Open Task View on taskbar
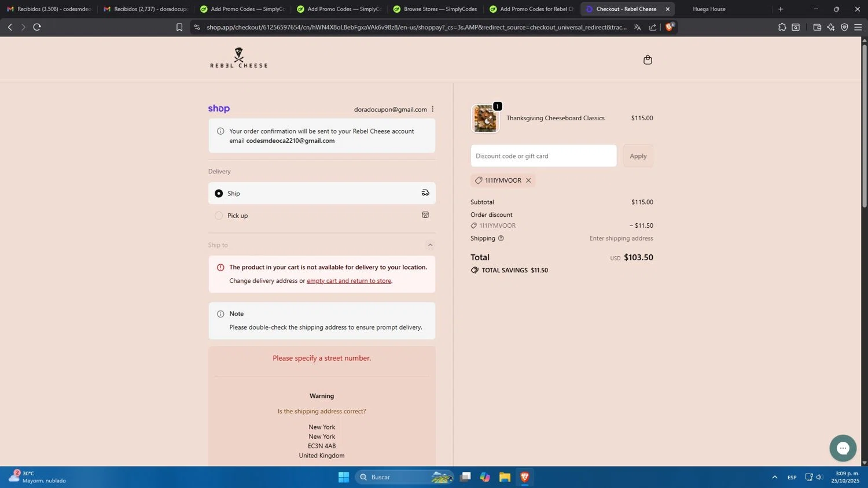Image resolution: width=868 pixels, height=488 pixels. pos(465,477)
